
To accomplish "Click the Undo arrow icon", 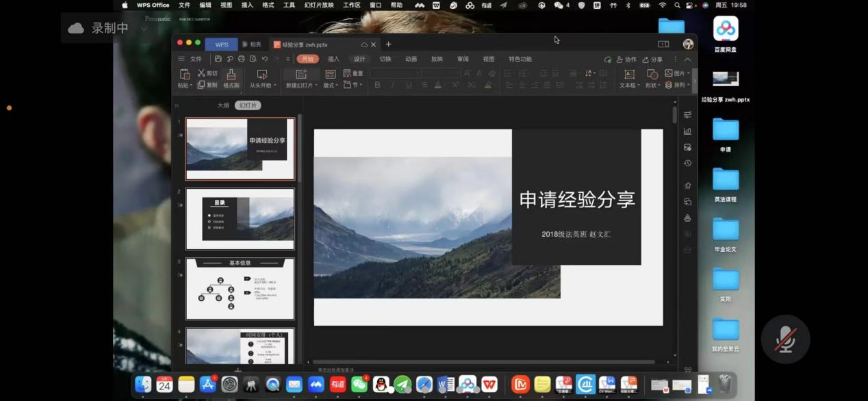I will click(x=264, y=60).
